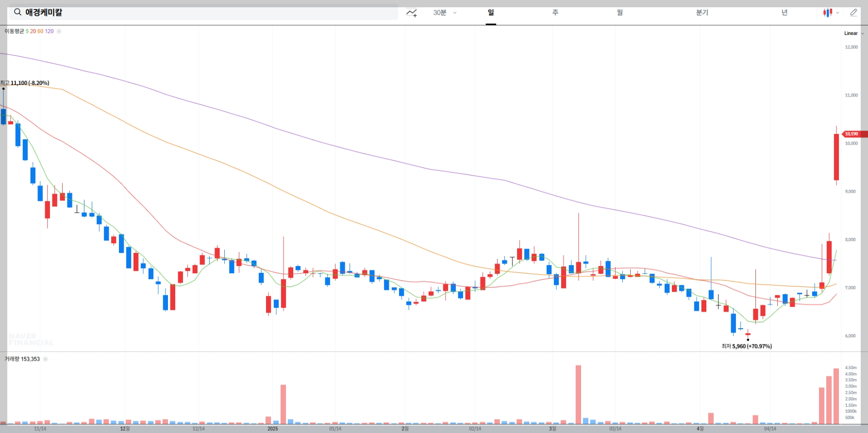
Task: Open the 30분 interval dropdown
Action: pyautogui.click(x=445, y=13)
